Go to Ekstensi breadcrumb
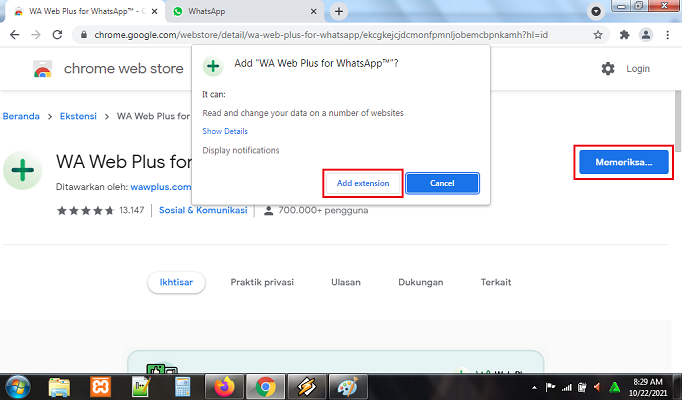This screenshot has height=400, width=682. coord(78,116)
